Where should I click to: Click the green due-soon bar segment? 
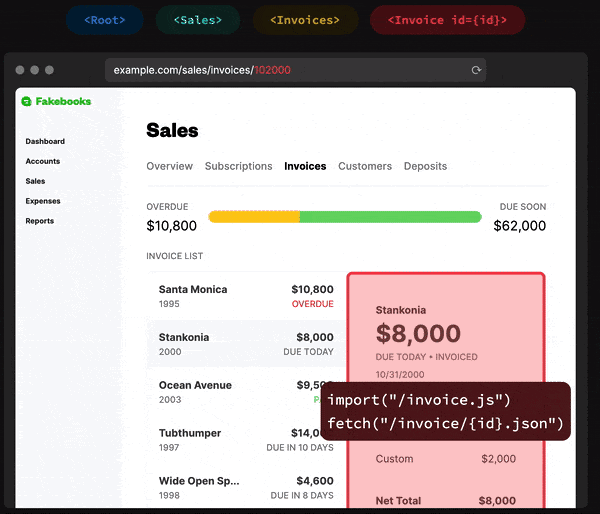(391, 217)
